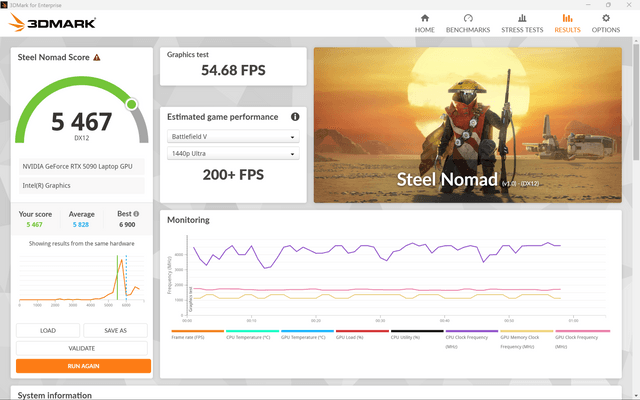This screenshot has width=640, height=400.
Task: Click the warning triangle beside Steel Nomad Score
Action: pos(97,58)
